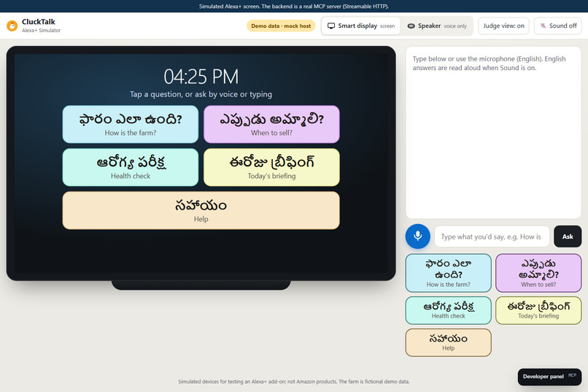Click the speaker device icon
Image resolution: width=588 pixels, height=392 pixels.
pyautogui.click(x=411, y=26)
